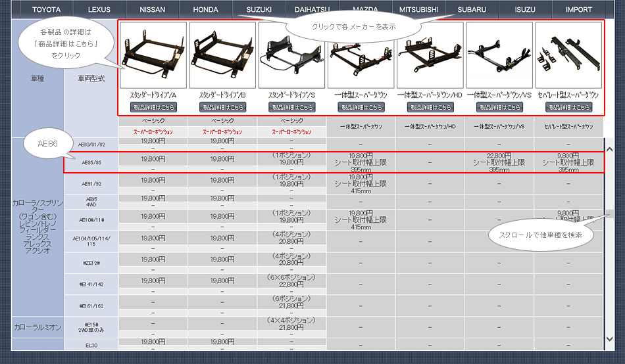
Task: Open the 一体型スーパーダウン/VS rail thumbnail
Action: click(x=499, y=55)
